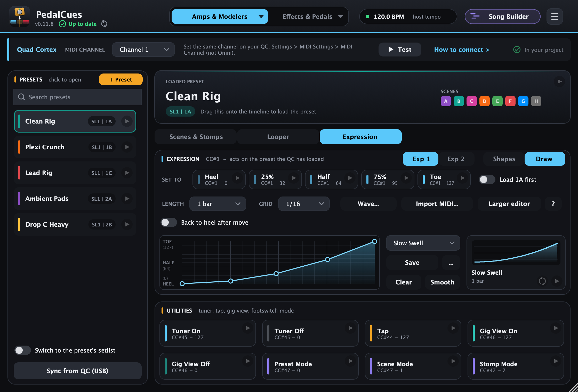Switch to the Looper tab
Screen dimensions: 578x392
tap(278, 137)
